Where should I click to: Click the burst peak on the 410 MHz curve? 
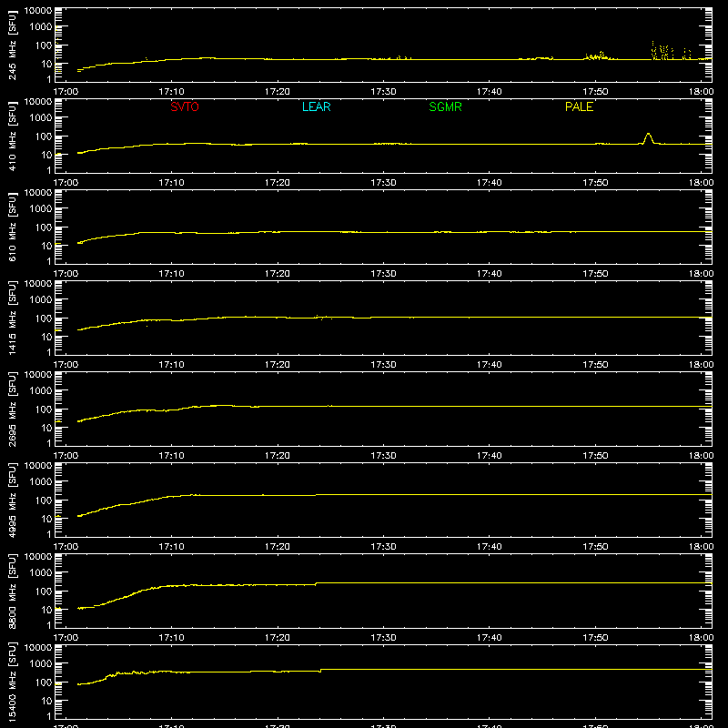[648, 135]
